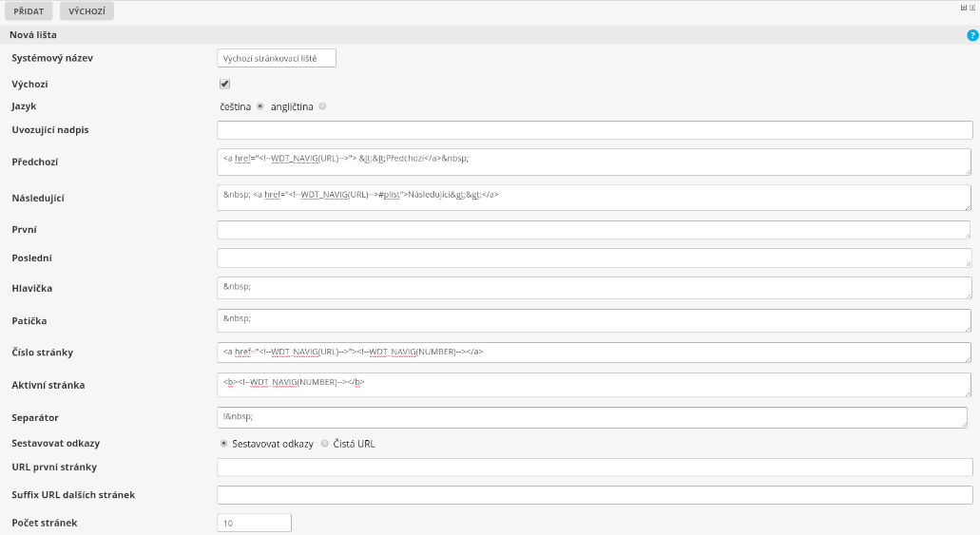Click into the Systémový název field
Image resolution: width=980 pixels, height=535 pixels.
(x=277, y=58)
